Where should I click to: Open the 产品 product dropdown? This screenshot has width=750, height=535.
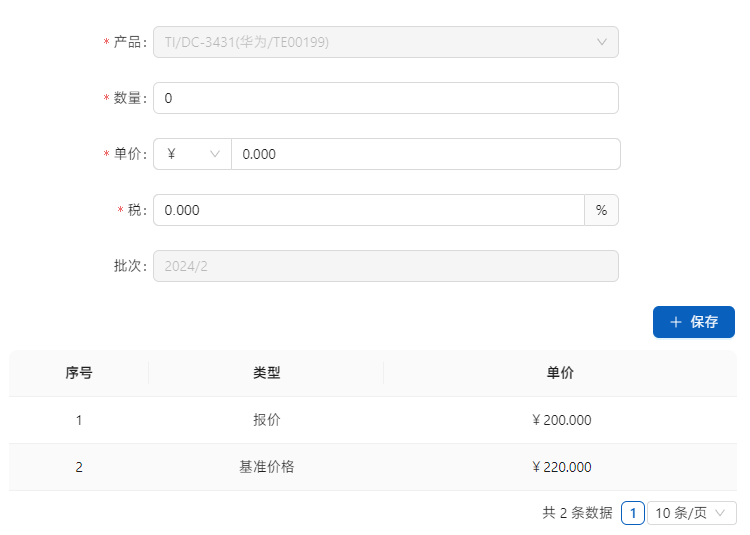[385, 42]
